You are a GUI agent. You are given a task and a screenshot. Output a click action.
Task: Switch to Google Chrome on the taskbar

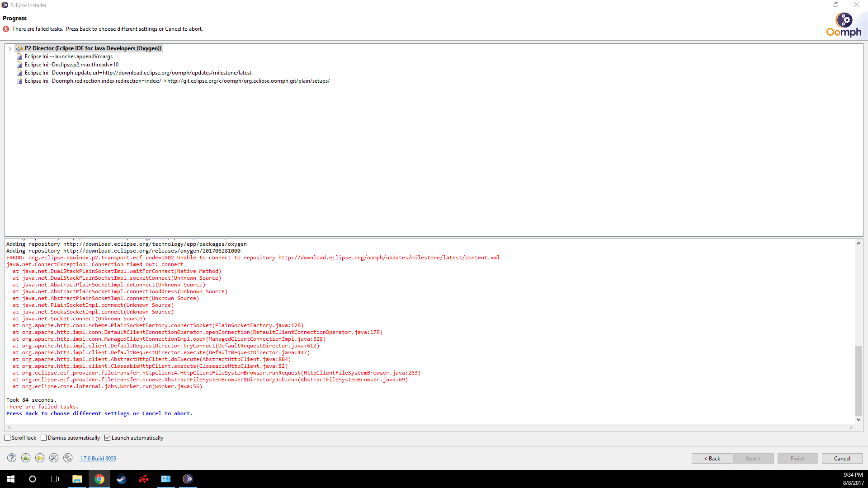tap(99, 479)
